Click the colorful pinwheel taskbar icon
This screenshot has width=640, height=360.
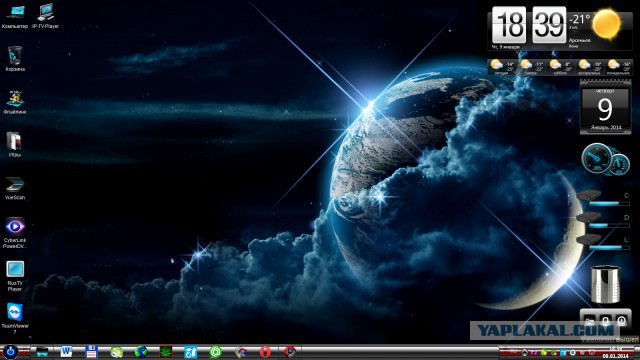[x=240, y=352]
